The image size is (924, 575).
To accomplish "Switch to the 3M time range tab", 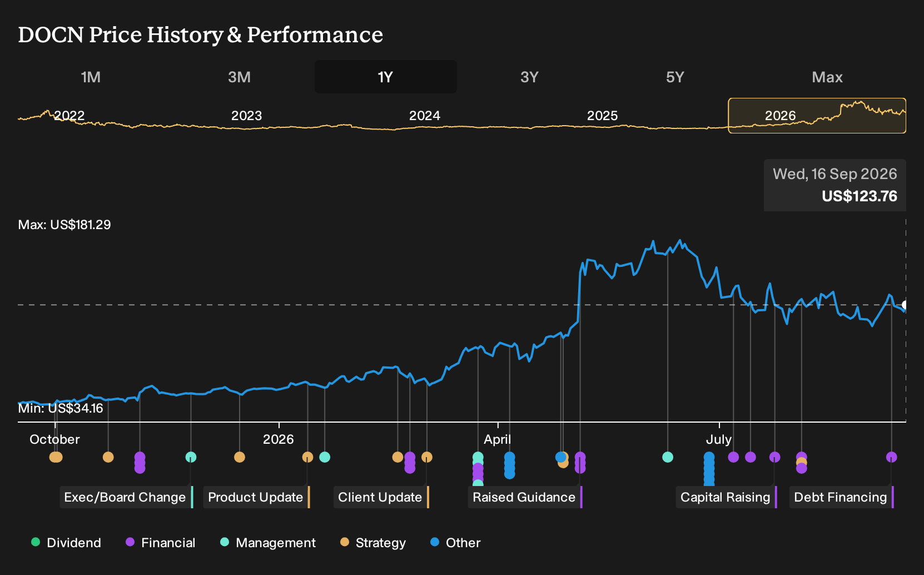I will click(x=239, y=77).
